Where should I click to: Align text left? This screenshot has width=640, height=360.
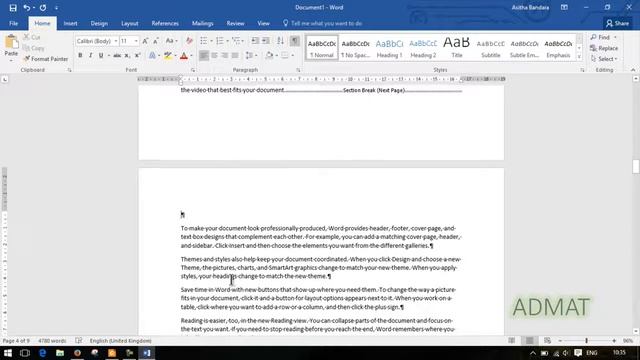tap(204, 56)
